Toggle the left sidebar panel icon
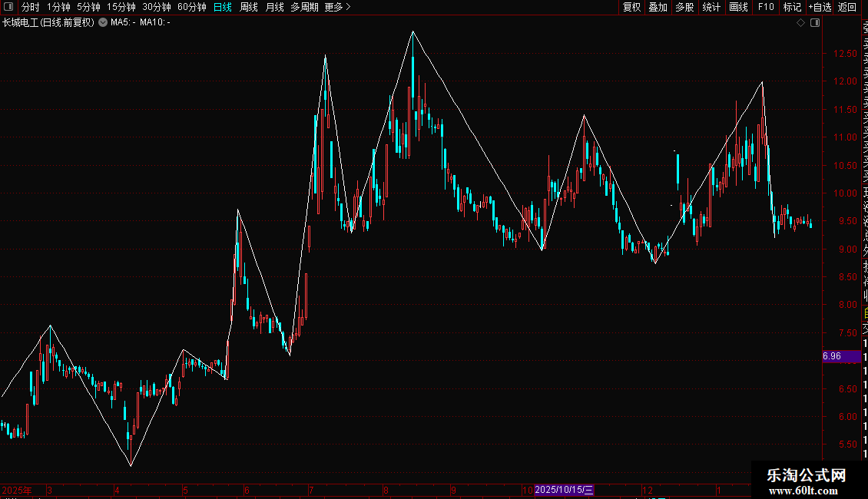The height and width of the screenshot is (499, 868). (8, 7)
